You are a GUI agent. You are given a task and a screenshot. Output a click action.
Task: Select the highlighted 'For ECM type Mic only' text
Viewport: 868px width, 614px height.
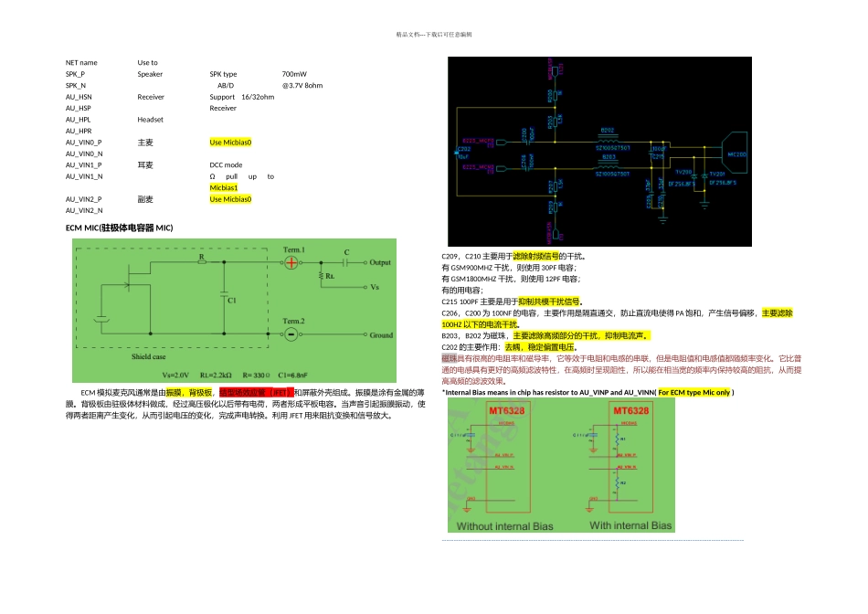click(694, 393)
